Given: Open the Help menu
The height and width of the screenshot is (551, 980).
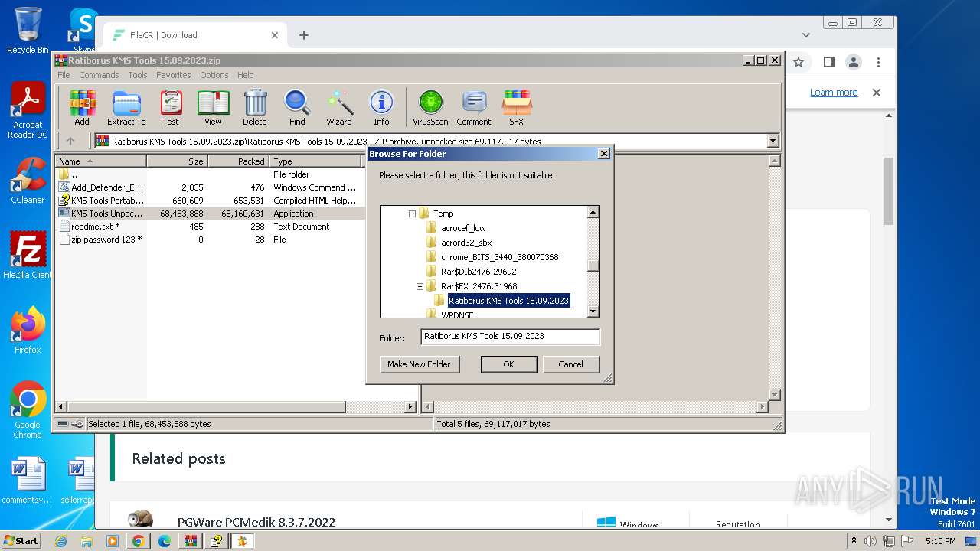Looking at the screenshot, I should [x=245, y=75].
